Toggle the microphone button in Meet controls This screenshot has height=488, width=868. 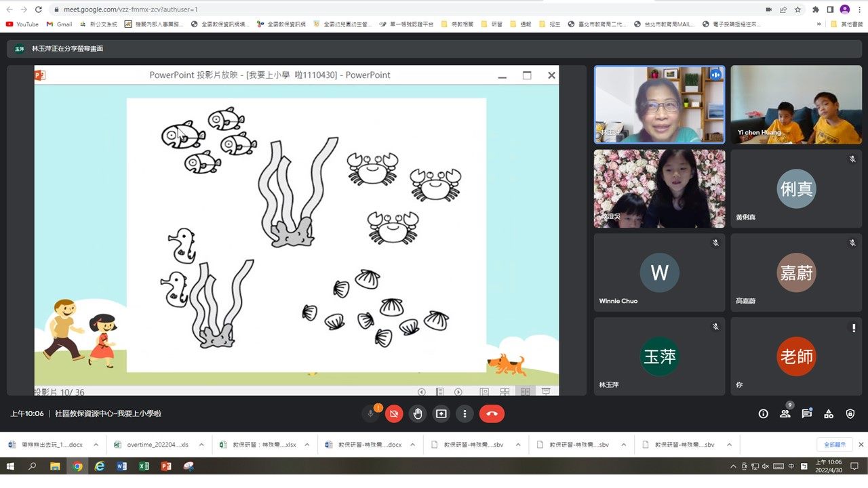click(x=371, y=413)
